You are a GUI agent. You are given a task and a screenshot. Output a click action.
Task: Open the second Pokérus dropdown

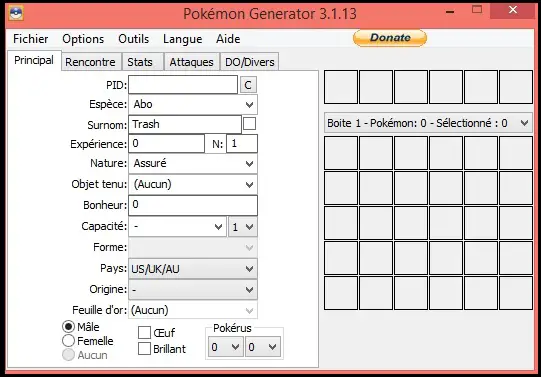(262, 347)
